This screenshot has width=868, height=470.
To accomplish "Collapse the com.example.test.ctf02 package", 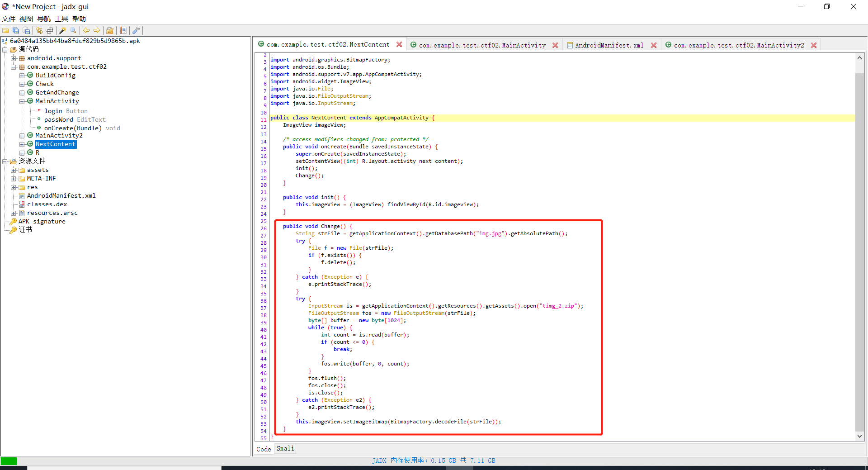I will click(13, 66).
